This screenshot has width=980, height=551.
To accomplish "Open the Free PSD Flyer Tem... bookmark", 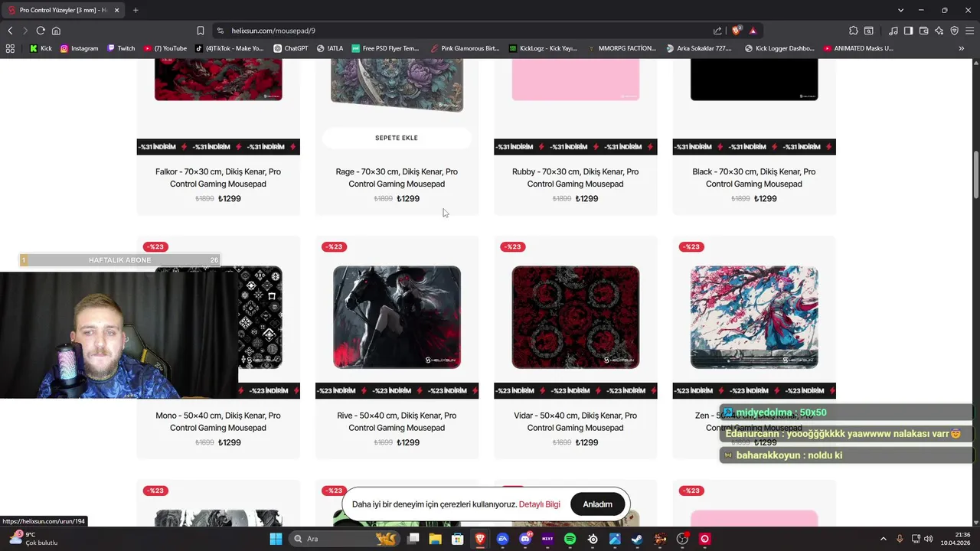I will click(385, 48).
